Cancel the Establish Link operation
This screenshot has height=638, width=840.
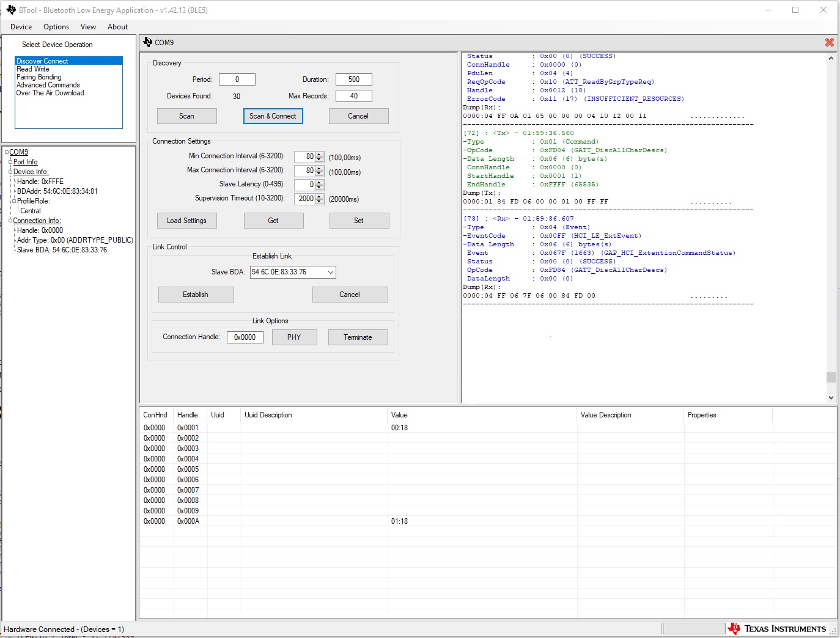(350, 295)
